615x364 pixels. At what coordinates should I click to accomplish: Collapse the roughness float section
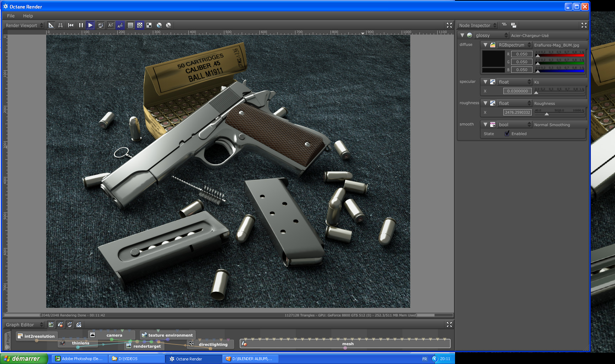(485, 103)
